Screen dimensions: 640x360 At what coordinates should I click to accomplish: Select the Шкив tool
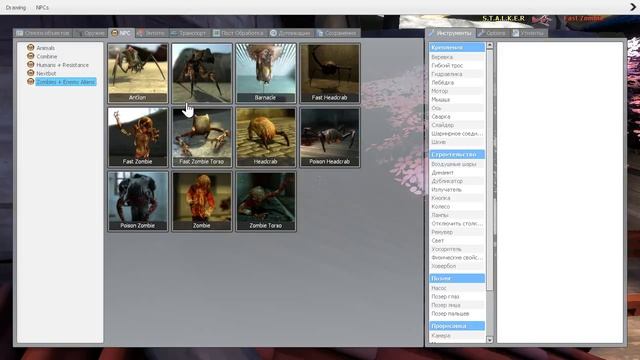click(457, 142)
